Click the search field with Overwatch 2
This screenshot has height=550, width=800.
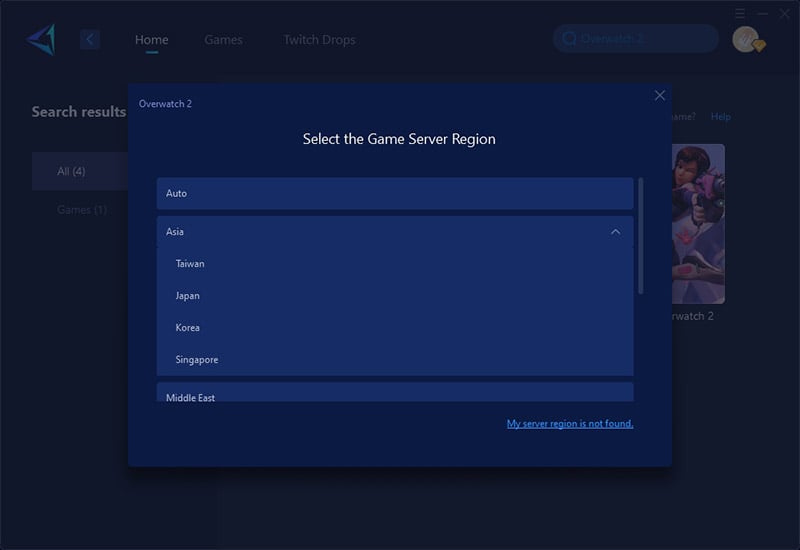point(636,39)
